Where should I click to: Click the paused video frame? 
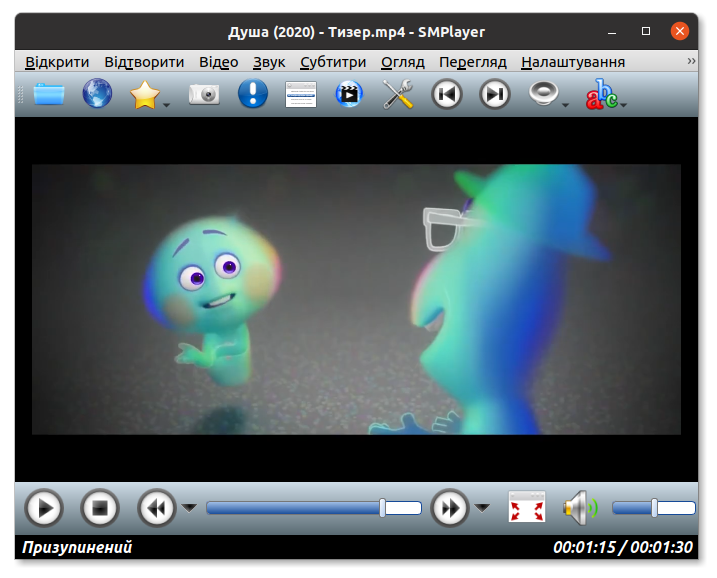pyautogui.click(x=356, y=300)
